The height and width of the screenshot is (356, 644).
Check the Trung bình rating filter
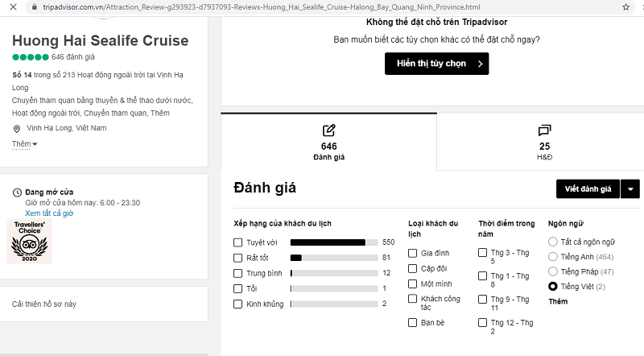(x=237, y=273)
